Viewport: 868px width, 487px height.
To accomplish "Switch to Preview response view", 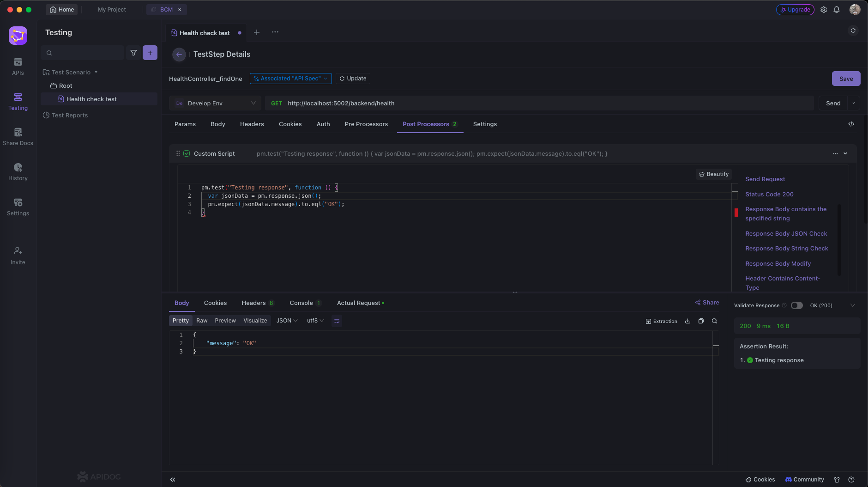I will point(225,321).
